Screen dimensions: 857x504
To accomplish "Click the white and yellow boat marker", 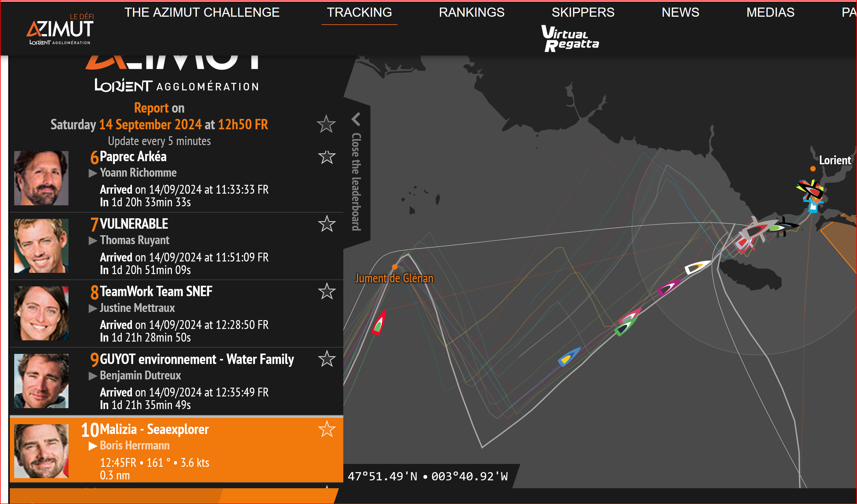I will click(x=697, y=267).
